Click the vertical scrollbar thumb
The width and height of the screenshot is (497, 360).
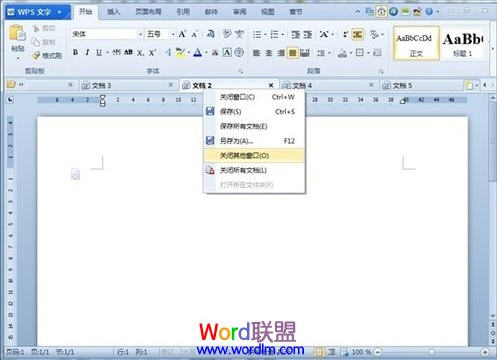pyautogui.click(x=492, y=142)
